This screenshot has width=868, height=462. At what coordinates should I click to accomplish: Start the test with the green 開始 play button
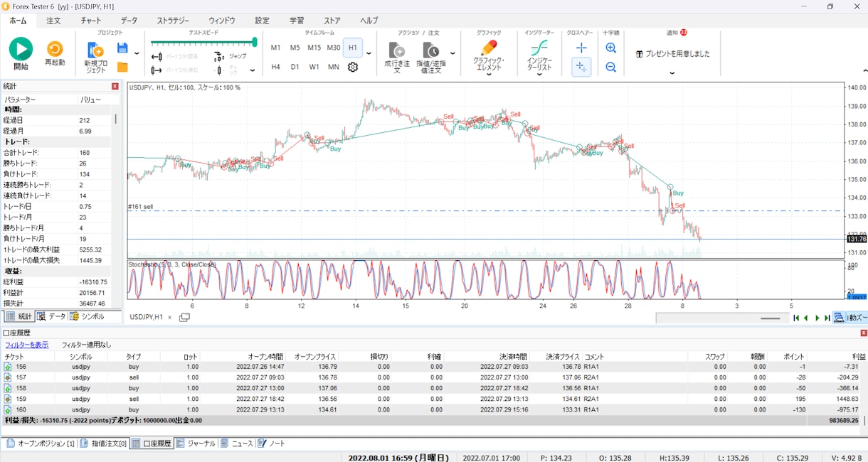(x=21, y=49)
